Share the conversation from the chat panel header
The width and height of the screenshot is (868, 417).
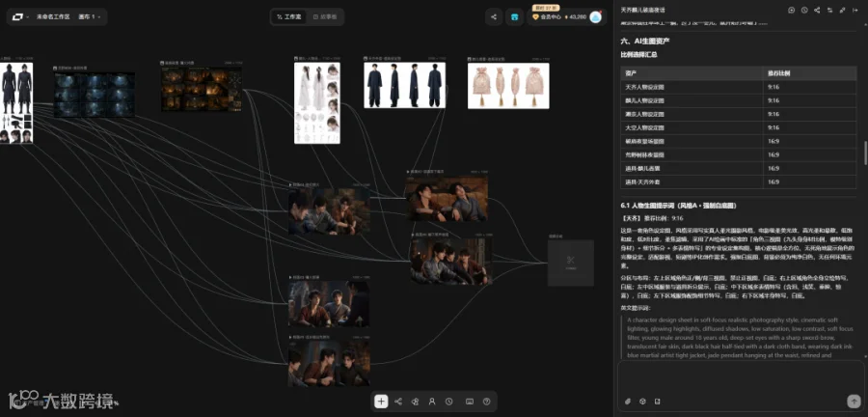click(x=817, y=10)
